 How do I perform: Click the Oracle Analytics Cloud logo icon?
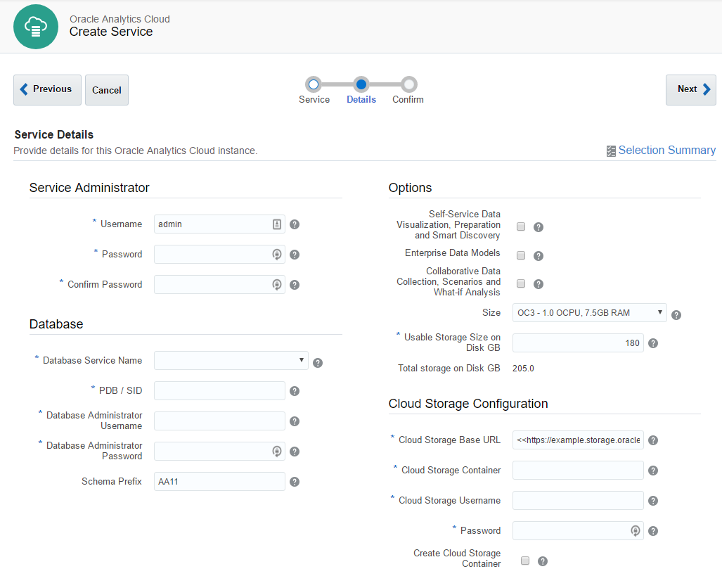click(36, 27)
